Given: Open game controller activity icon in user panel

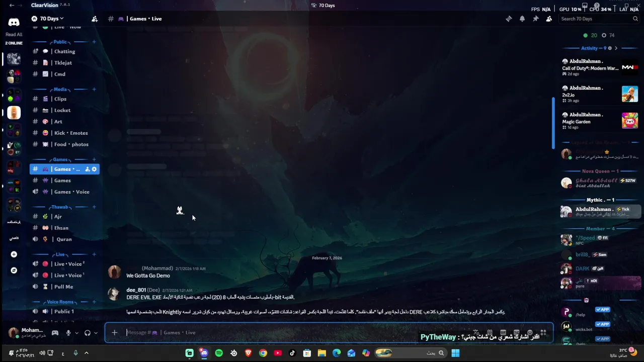Looking at the screenshot, I should click(x=55, y=333).
